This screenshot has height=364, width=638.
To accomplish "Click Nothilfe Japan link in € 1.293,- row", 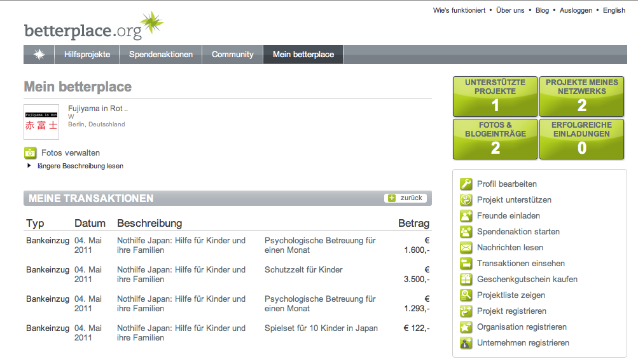I will (x=181, y=304).
